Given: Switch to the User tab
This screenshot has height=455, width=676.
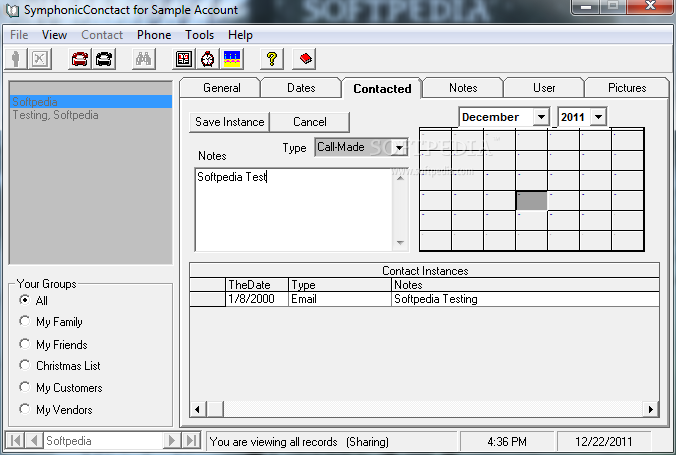Looking at the screenshot, I should [x=544, y=88].
